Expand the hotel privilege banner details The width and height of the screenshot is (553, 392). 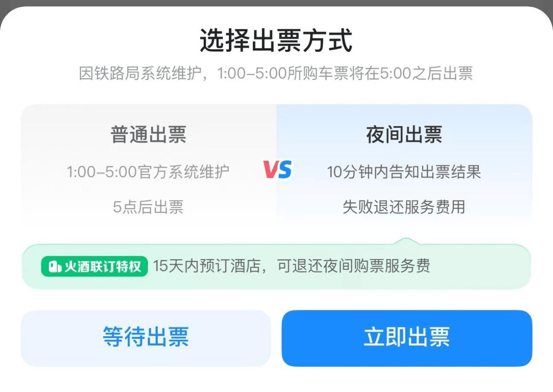point(276,266)
